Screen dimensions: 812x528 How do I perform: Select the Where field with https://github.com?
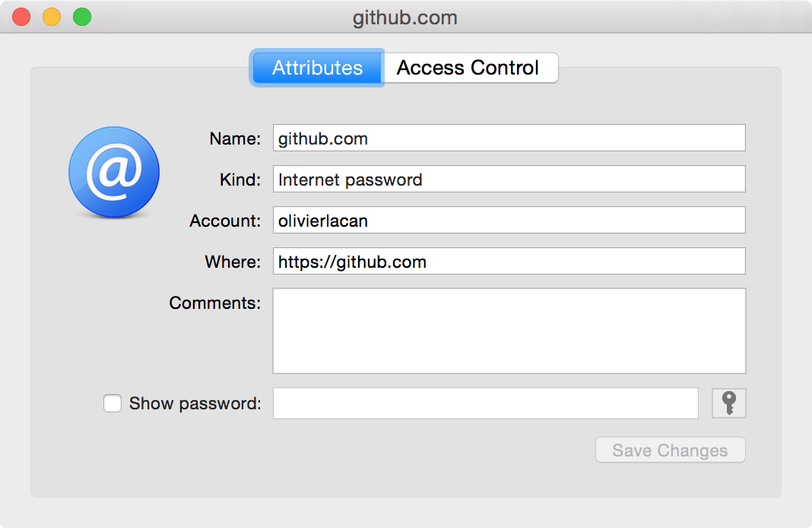[x=508, y=262]
